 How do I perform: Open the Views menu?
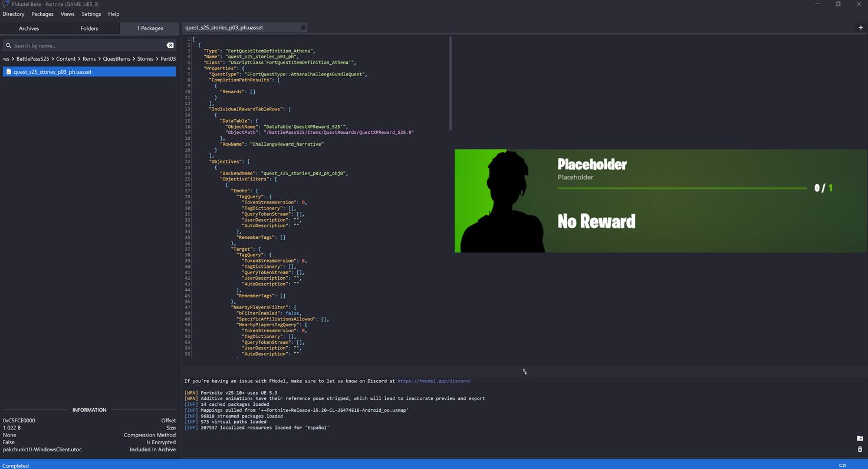tap(67, 14)
